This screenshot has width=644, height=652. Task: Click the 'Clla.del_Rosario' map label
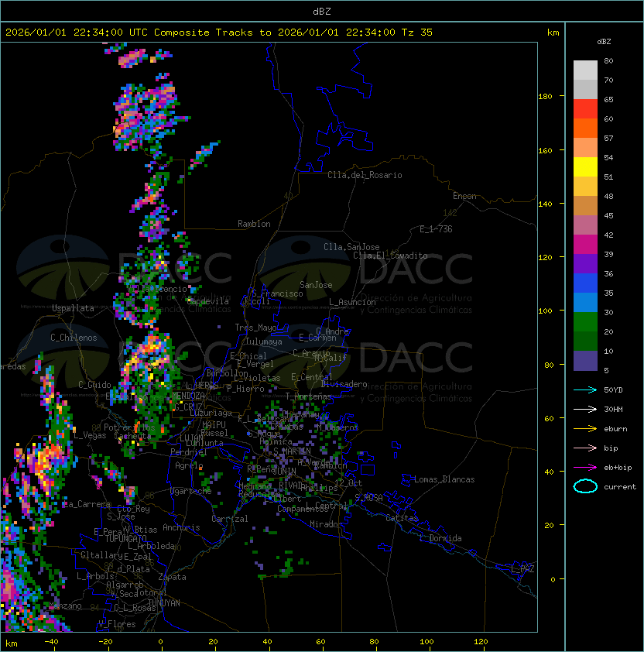(365, 175)
